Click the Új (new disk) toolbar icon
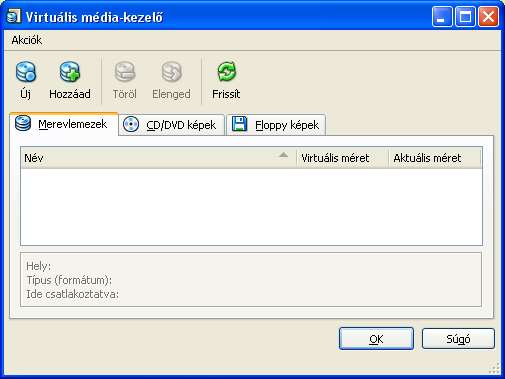 (26, 72)
